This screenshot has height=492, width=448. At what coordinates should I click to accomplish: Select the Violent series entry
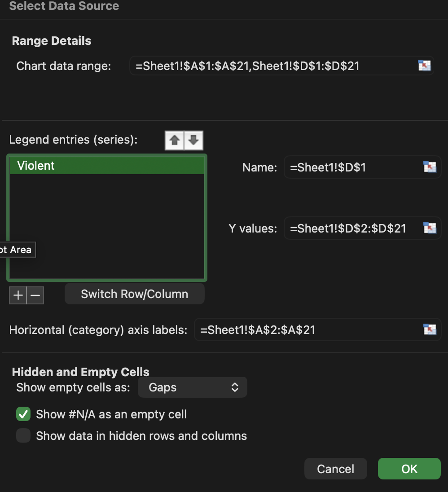point(106,166)
